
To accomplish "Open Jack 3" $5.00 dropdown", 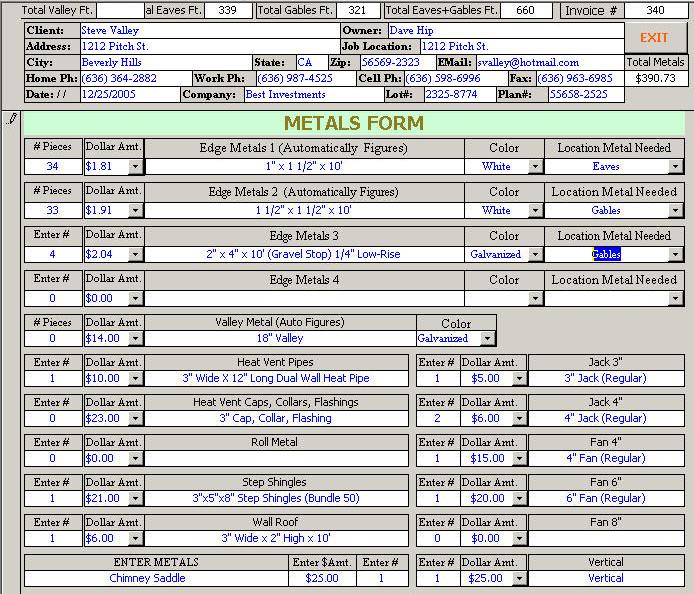I will coord(519,378).
